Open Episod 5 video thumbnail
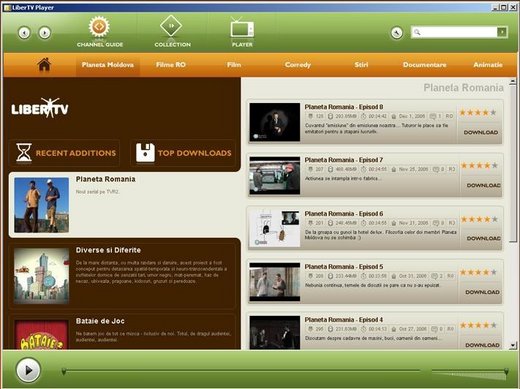This screenshot has width=520, height=389. tap(275, 282)
